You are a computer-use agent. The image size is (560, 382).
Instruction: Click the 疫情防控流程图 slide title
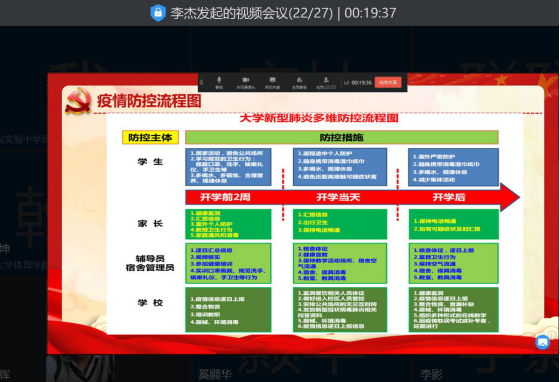(x=149, y=101)
